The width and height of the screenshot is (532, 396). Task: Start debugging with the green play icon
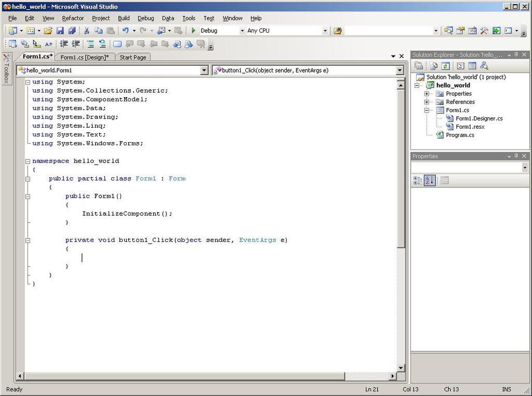click(193, 31)
